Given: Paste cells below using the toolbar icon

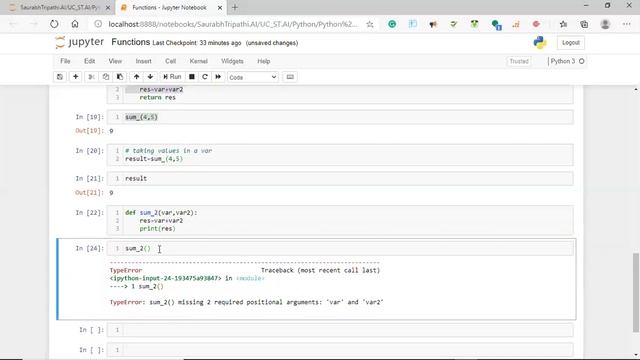Looking at the screenshot, I should click(120, 77).
